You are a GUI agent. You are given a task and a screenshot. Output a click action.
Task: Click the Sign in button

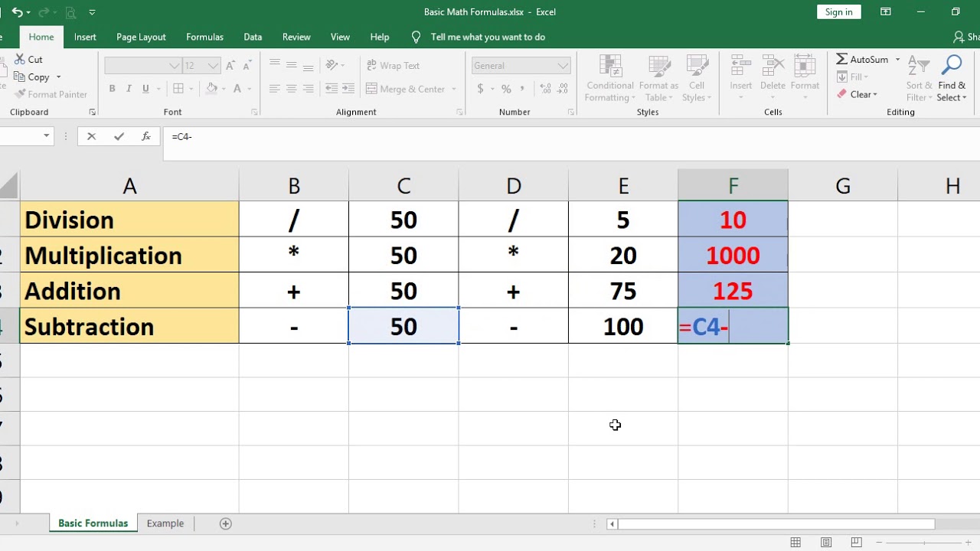point(839,11)
